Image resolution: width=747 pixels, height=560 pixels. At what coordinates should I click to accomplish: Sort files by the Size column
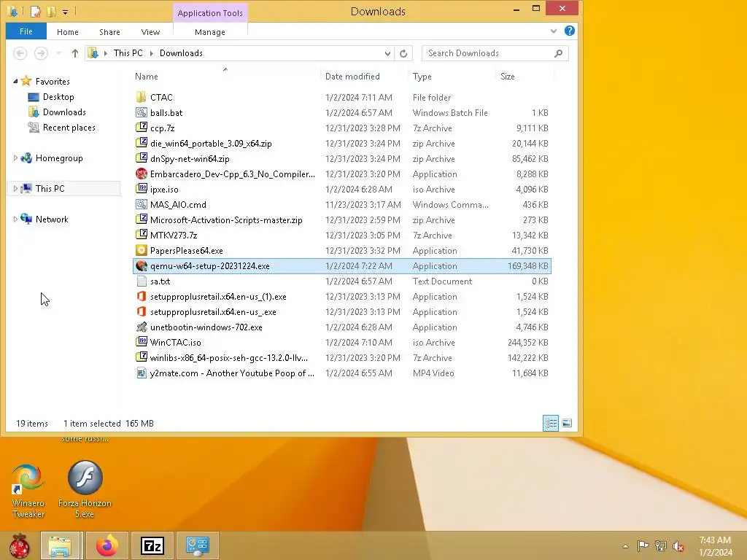[x=525, y=76]
